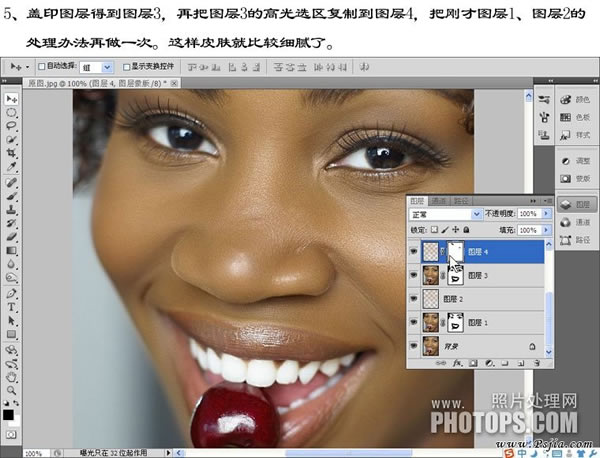Open the 填充 slider arrow
Screen dimensions: 600x458
coord(546,230)
